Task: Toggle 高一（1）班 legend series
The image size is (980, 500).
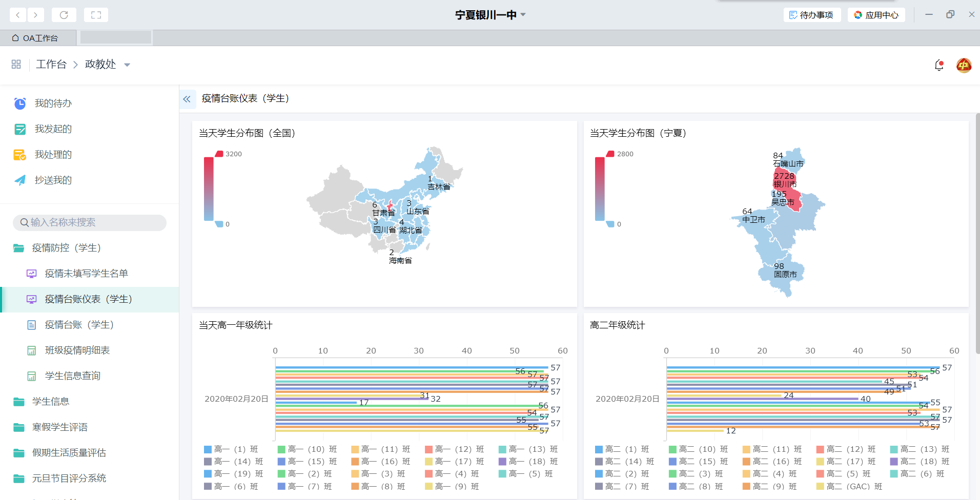Action: (231, 449)
